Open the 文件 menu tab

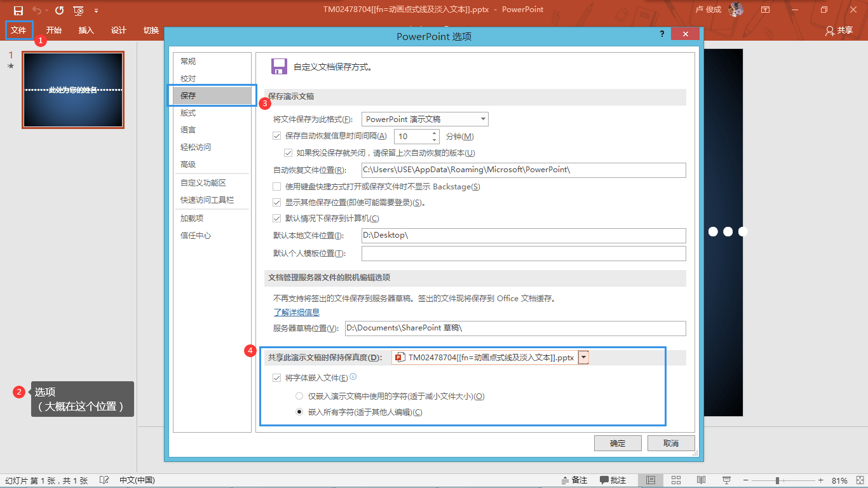click(x=18, y=30)
